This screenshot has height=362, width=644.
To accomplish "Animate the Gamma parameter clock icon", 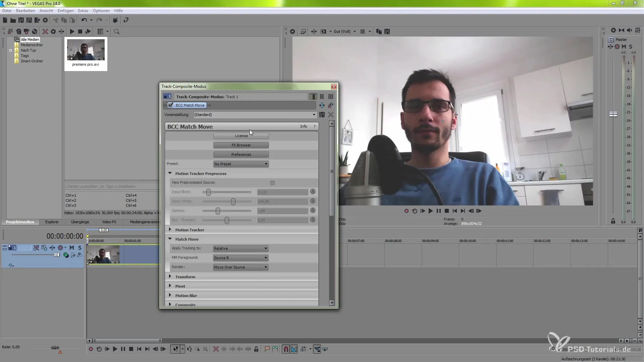I will (x=313, y=210).
